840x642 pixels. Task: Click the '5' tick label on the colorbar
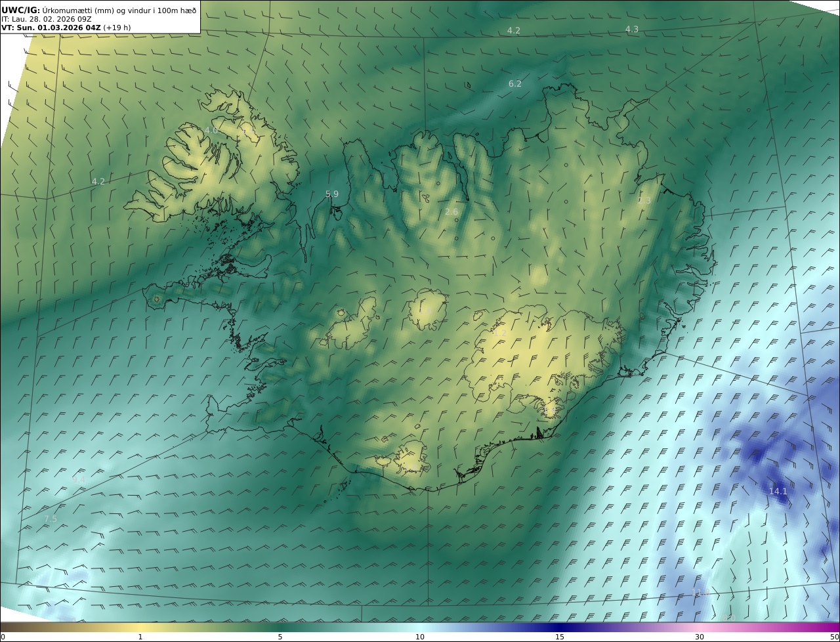(280, 637)
